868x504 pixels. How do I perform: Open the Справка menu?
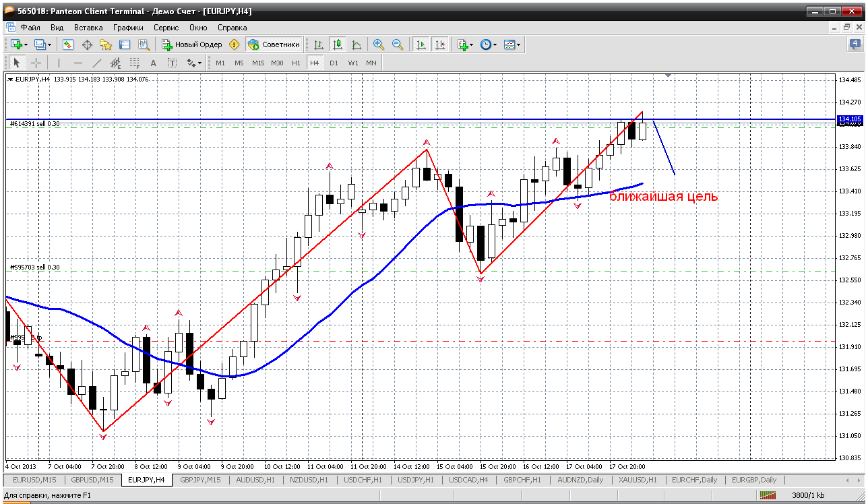pos(232,28)
